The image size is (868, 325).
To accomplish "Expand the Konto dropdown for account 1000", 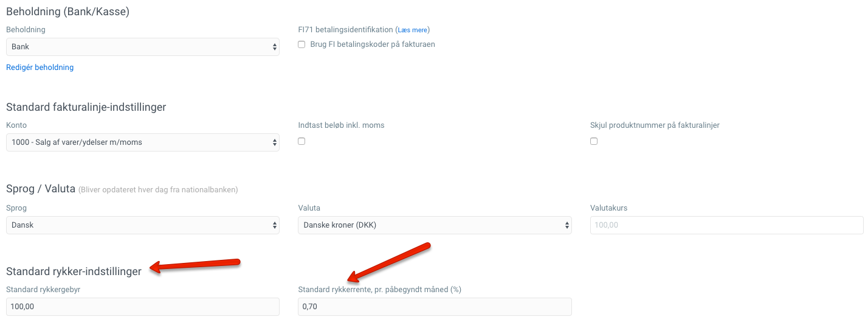I will point(142,142).
